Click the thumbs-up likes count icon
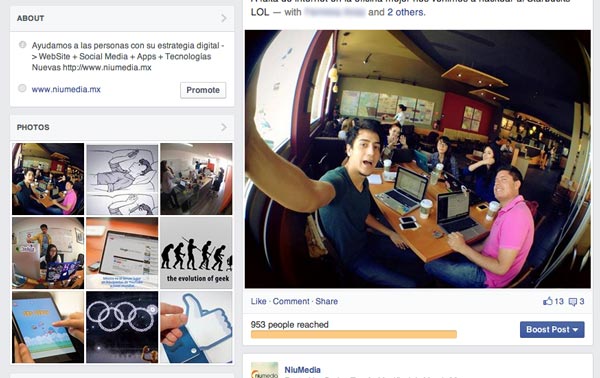600x378 pixels. [x=548, y=301]
